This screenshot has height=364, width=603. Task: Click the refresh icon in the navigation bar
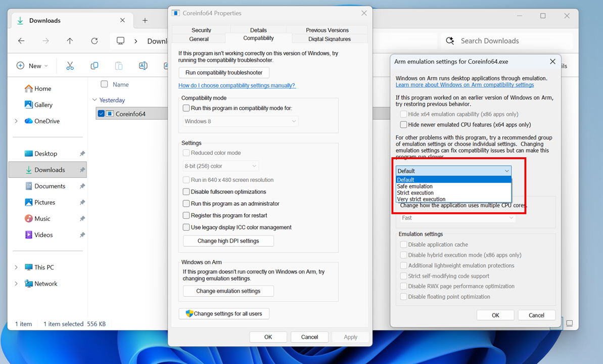[x=96, y=41]
